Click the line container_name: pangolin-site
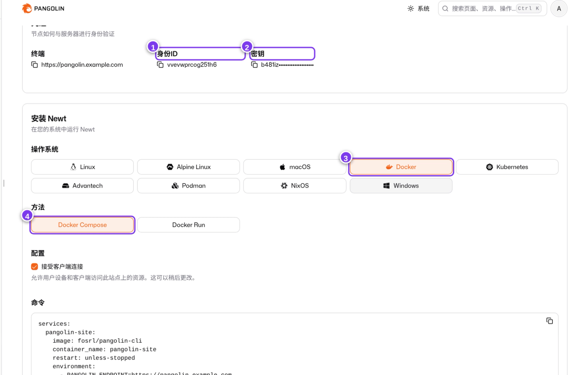Image resolution: width=588 pixels, height=375 pixels. pos(104,350)
